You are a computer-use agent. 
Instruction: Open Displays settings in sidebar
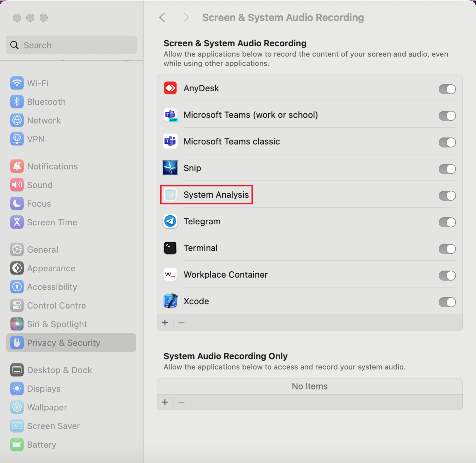coord(44,389)
